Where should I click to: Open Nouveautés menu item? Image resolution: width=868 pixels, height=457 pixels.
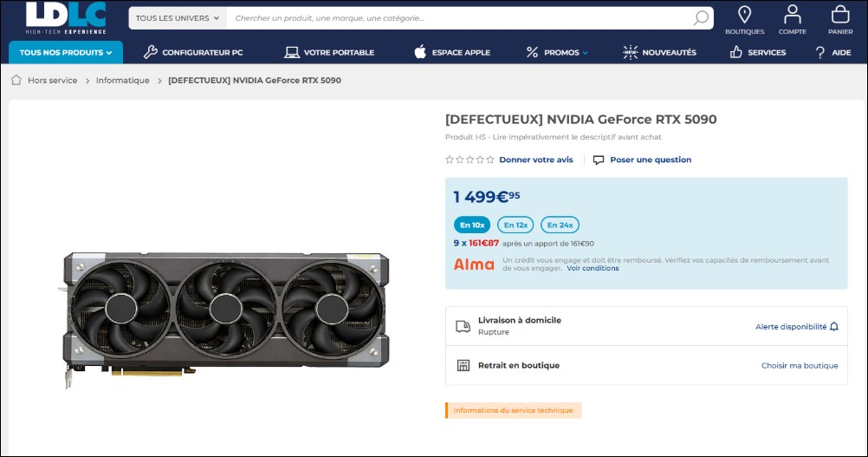(659, 53)
